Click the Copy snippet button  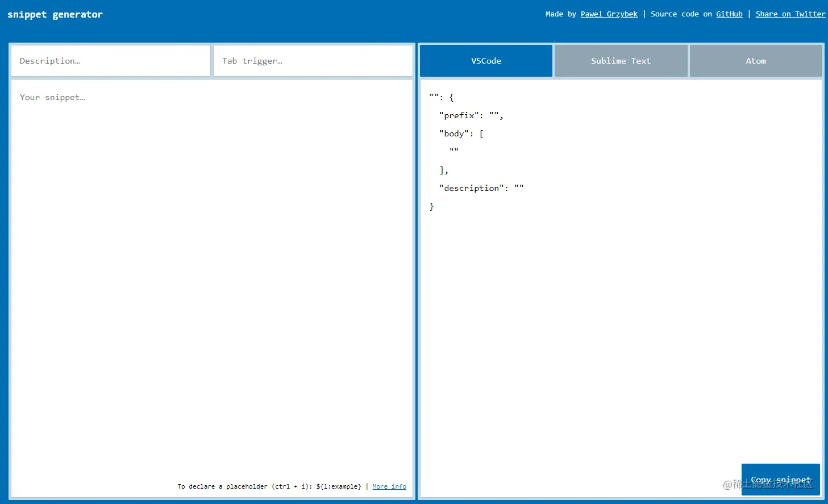point(781,480)
